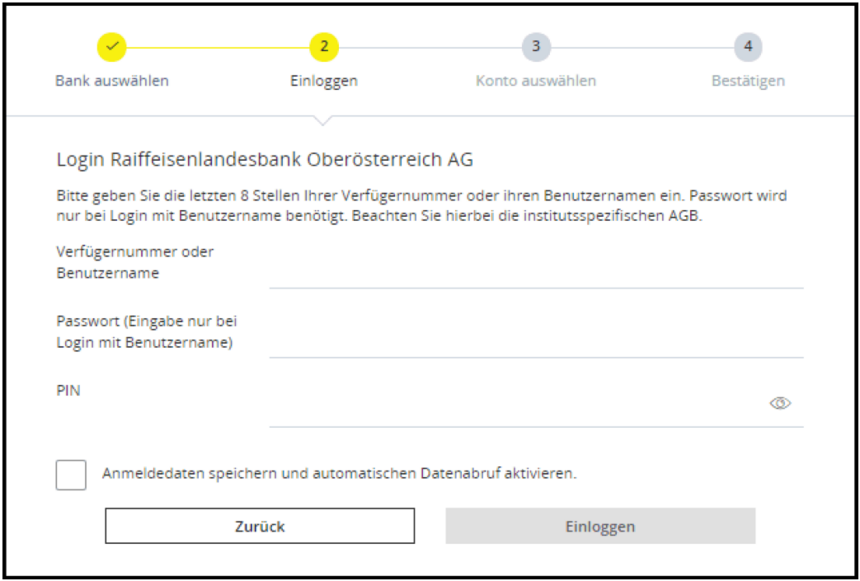Click the yellow step 2 circle
The width and height of the screenshot is (860, 581).
324,47
